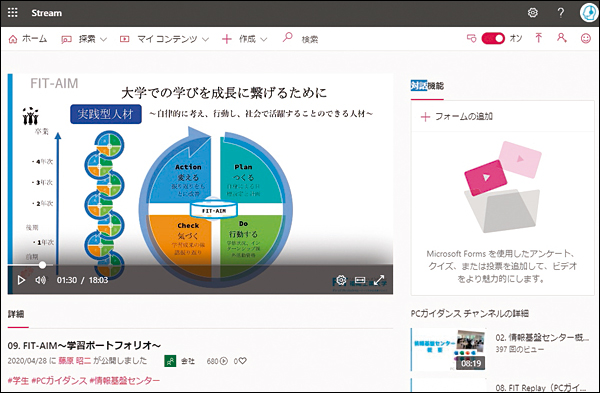Click the chat icon beside the toggle
The image size is (600, 393).
[x=471, y=38]
